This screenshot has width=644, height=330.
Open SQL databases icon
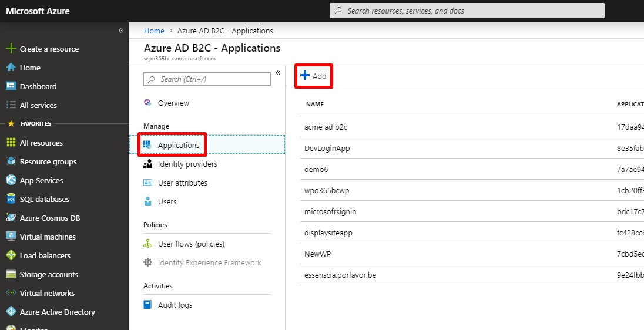point(11,199)
